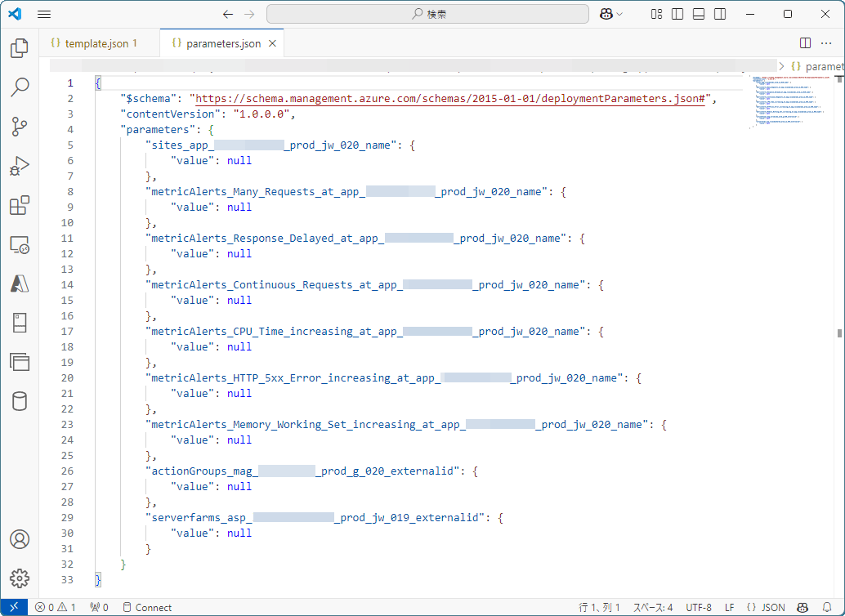This screenshot has height=616, width=845.
Task: Open the Copilot dropdown chevron
Action: pos(619,14)
